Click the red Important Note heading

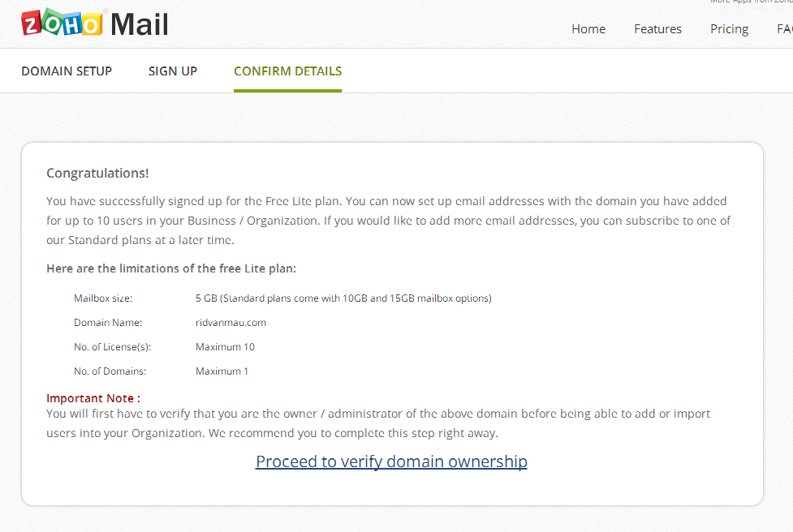pos(93,398)
